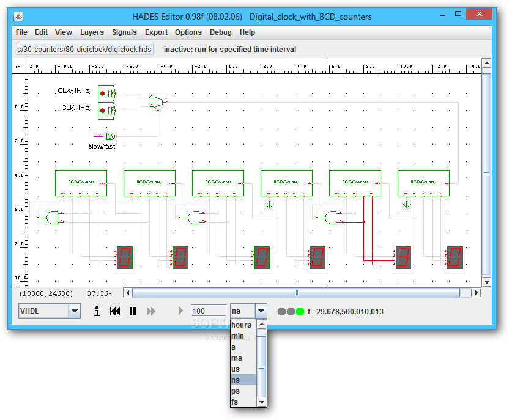
Task: Click the sixth seven-segment display
Action: (455, 258)
